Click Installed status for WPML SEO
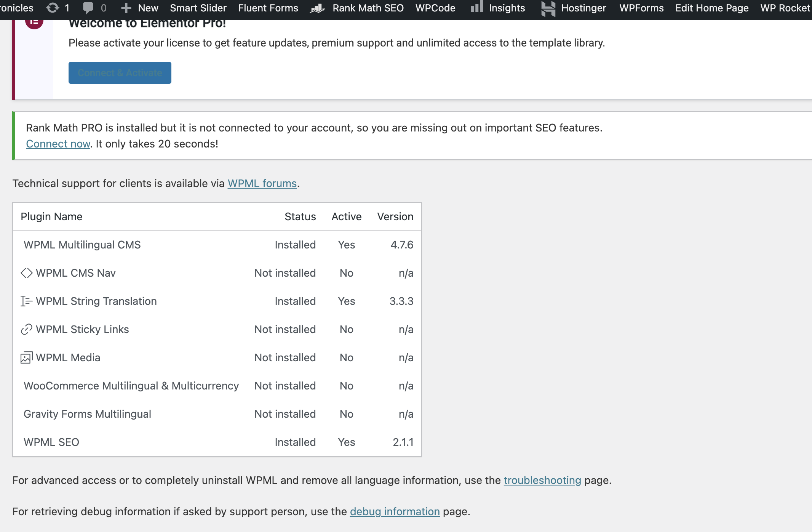The width and height of the screenshot is (812, 532). pyautogui.click(x=295, y=442)
